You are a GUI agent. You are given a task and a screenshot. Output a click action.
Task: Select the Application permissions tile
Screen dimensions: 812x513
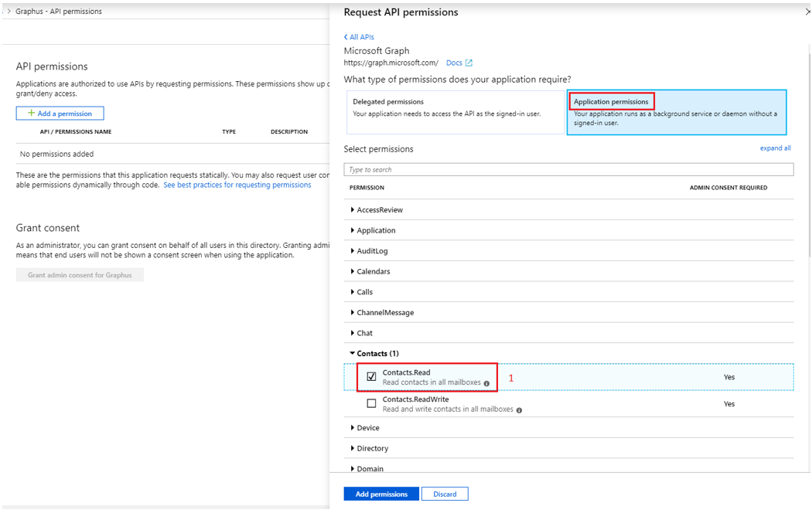(x=677, y=112)
